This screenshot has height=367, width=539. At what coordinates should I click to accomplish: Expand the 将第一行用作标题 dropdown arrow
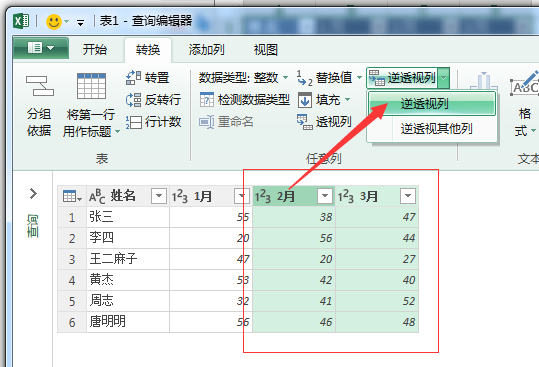[118, 131]
